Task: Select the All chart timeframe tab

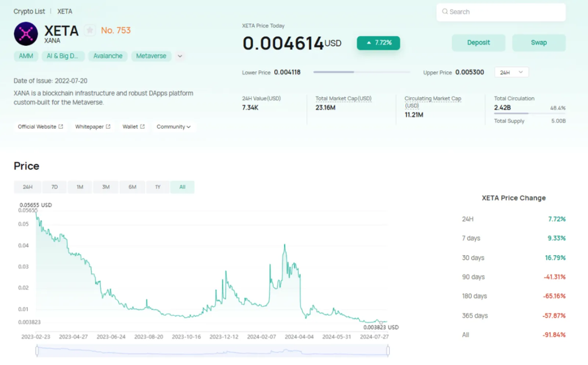Action: [x=182, y=187]
